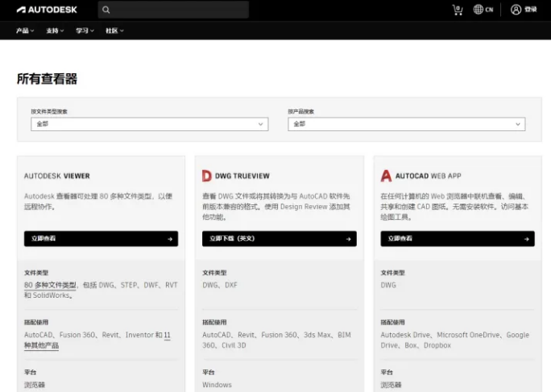This screenshot has height=392, width=551.
Task: Open the 学习 menu
Action: pyautogui.click(x=85, y=31)
